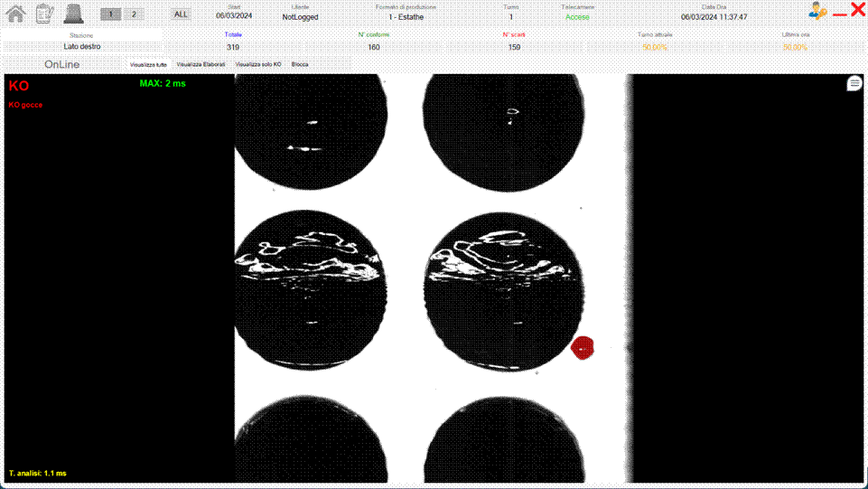Go to the Home screen icon

(15, 14)
